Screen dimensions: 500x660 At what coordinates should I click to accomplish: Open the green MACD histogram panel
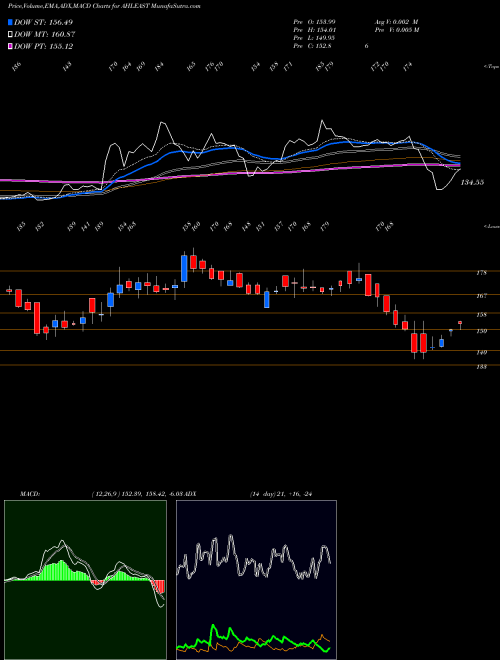(85, 580)
